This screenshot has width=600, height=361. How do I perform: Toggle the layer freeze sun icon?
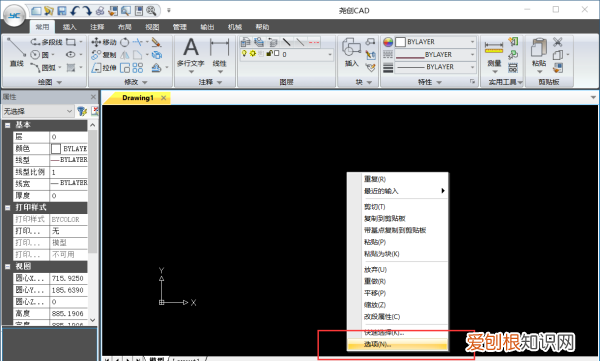pos(253,54)
